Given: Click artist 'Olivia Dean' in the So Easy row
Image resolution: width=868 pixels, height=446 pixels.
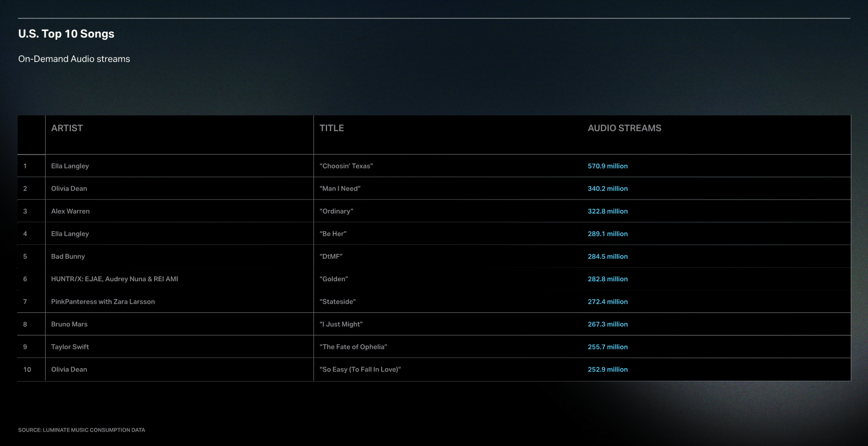Looking at the screenshot, I should (69, 369).
